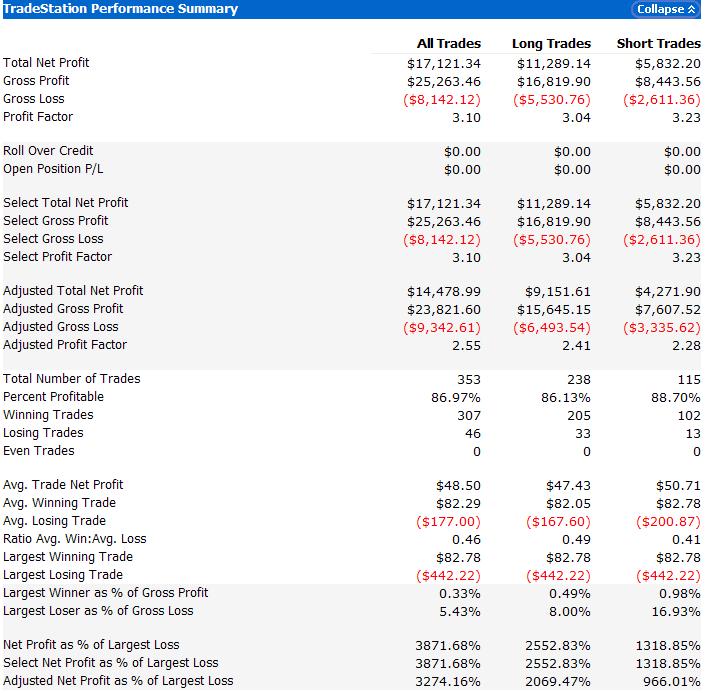
Task: Click the Total Number of Trades label
Action: [x=72, y=379]
